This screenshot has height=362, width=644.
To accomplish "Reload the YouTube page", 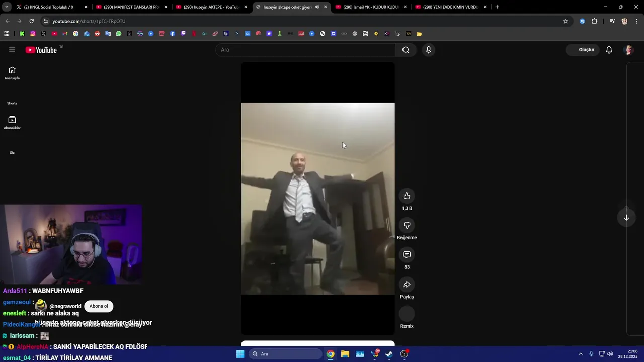I will pyautogui.click(x=31, y=21).
